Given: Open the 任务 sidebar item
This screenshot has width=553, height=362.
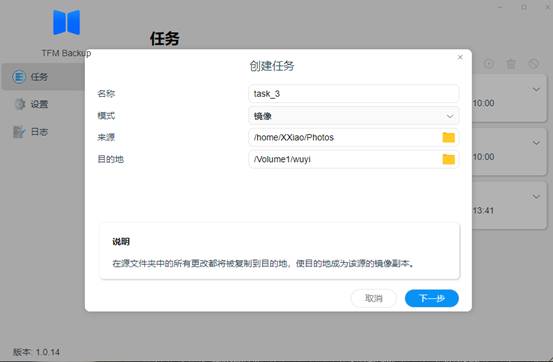Looking at the screenshot, I should [x=43, y=77].
